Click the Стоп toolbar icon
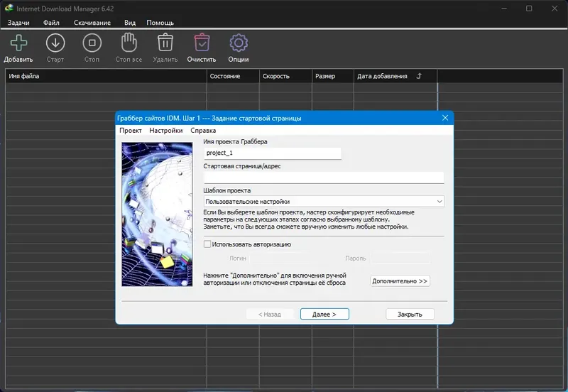Image resolution: width=568 pixels, height=392 pixels. point(92,43)
